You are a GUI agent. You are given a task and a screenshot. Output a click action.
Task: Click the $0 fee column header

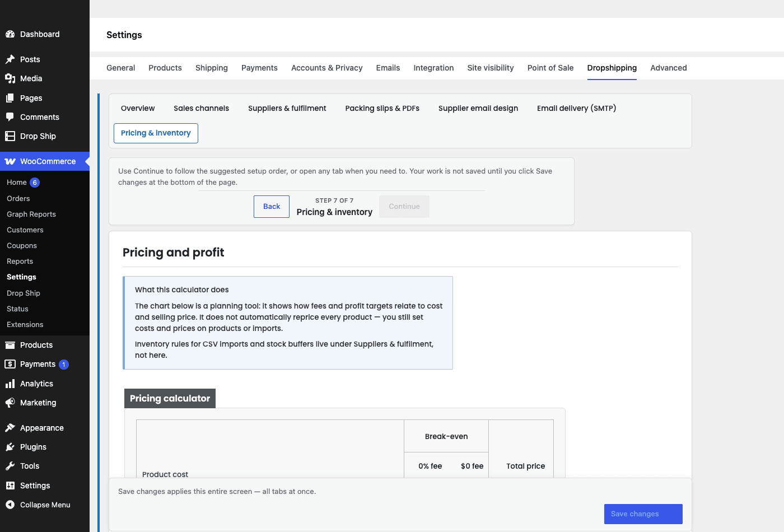(x=472, y=466)
